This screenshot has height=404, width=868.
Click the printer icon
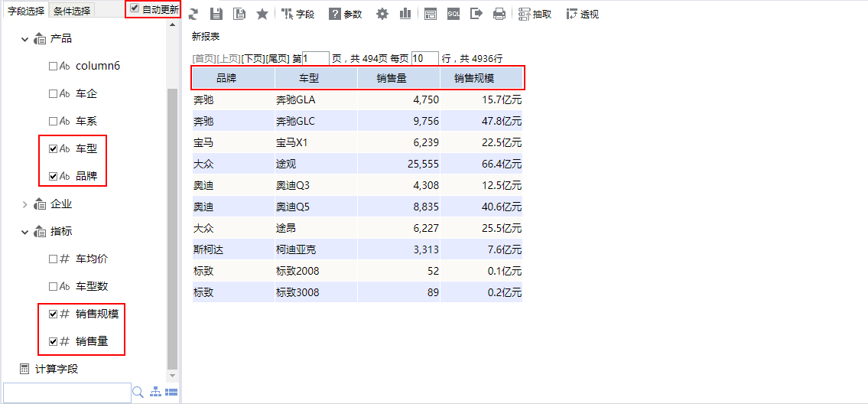coord(499,15)
